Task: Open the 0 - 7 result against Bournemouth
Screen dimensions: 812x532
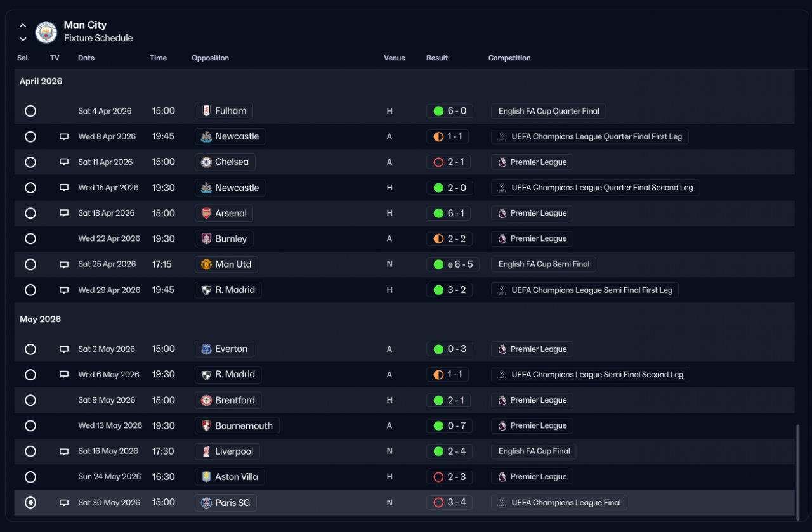Action: point(450,426)
